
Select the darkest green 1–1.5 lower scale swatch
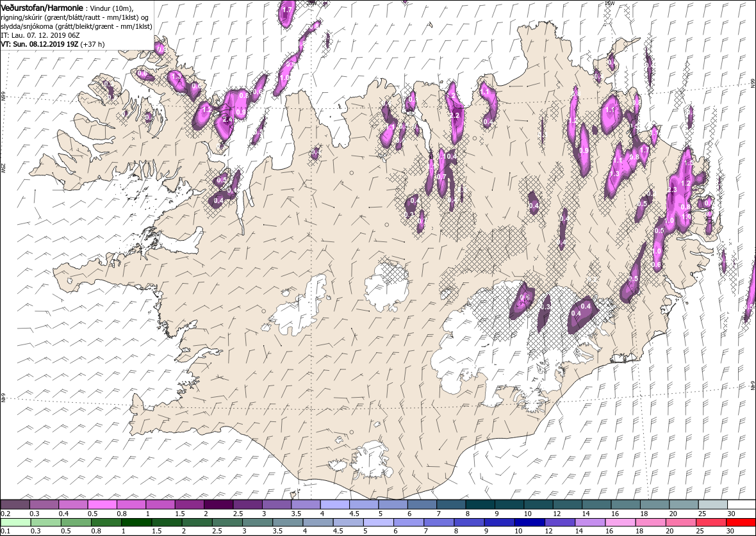point(136,523)
